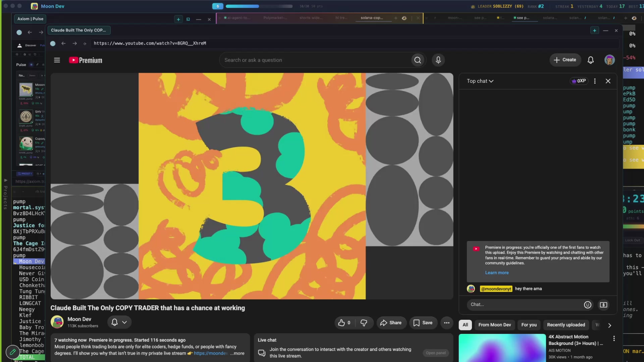Switch to the solana-cop... tab
This screenshot has width=644, height=362.
tap(372, 18)
